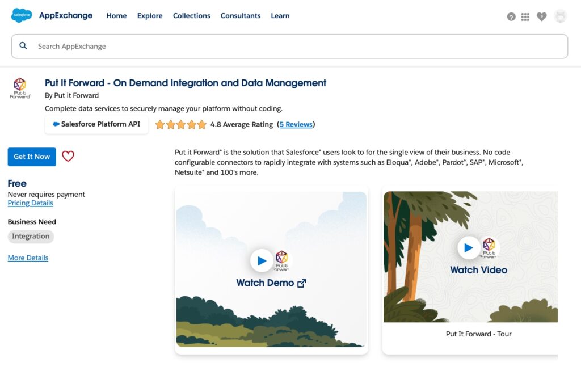Open the app launcher grid icon

(x=525, y=16)
